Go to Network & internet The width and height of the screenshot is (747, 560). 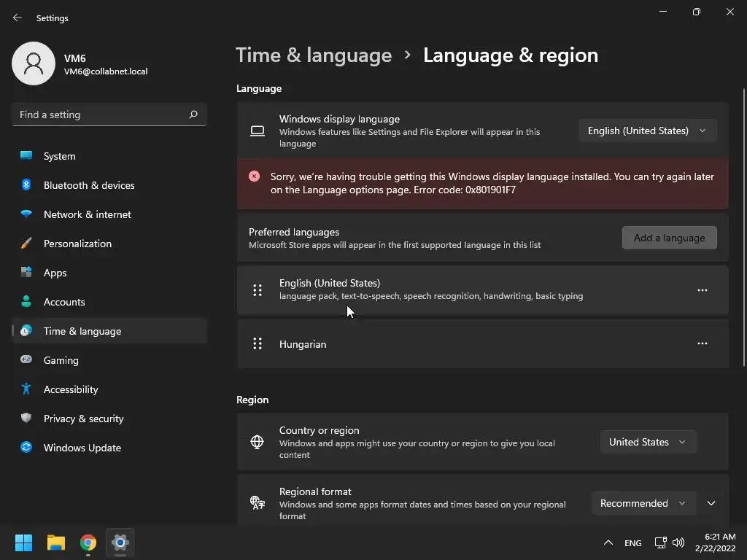(109, 214)
